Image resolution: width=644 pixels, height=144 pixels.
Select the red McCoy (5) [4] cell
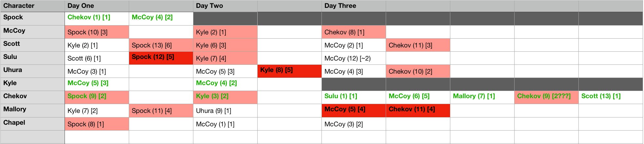tap(353, 110)
